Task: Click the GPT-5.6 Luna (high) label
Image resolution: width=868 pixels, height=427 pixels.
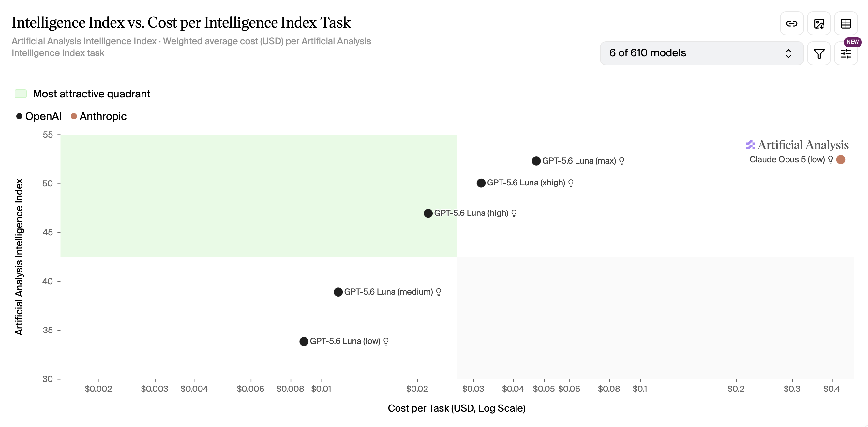Action: coord(471,213)
